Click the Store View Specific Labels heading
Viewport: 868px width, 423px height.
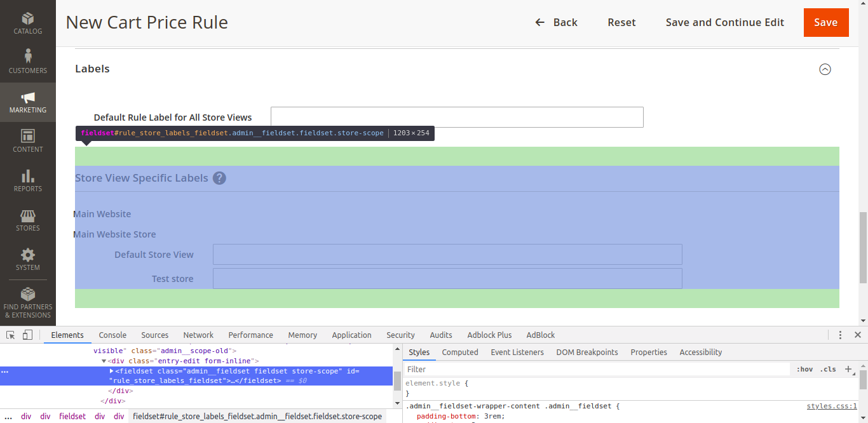pos(142,178)
